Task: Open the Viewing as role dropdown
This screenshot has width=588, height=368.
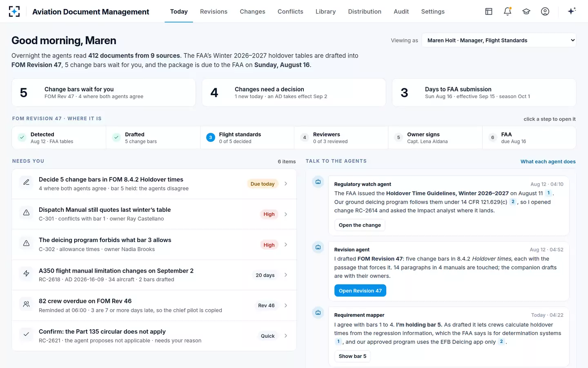Action: (499, 40)
